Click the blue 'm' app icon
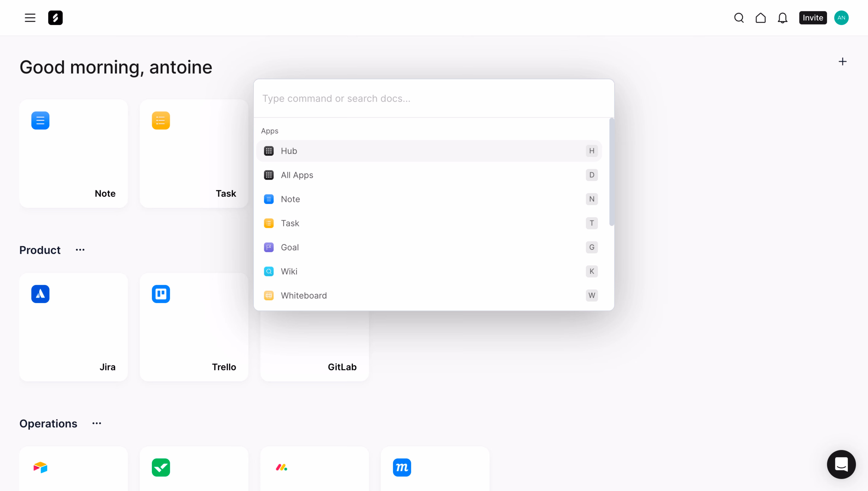 click(x=402, y=467)
